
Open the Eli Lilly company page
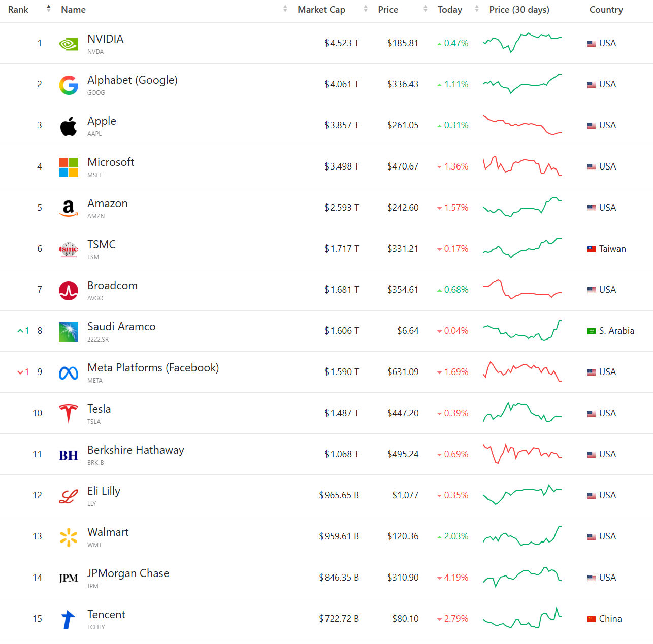click(104, 491)
